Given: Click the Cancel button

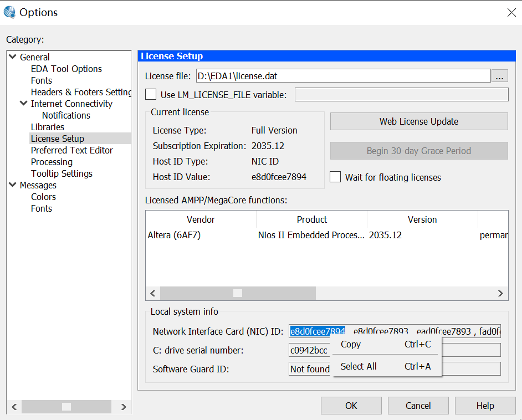Looking at the screenshot, I should pos(418,405).
